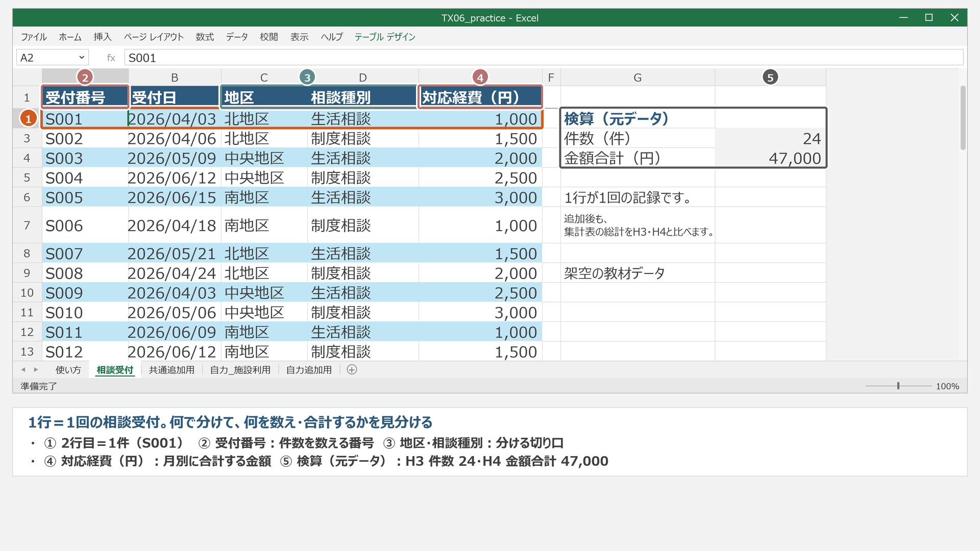Click the vertical scrollbar thumb
This screenshot has width=980, height=551.
pyautogui.click(x=963, y=118)
